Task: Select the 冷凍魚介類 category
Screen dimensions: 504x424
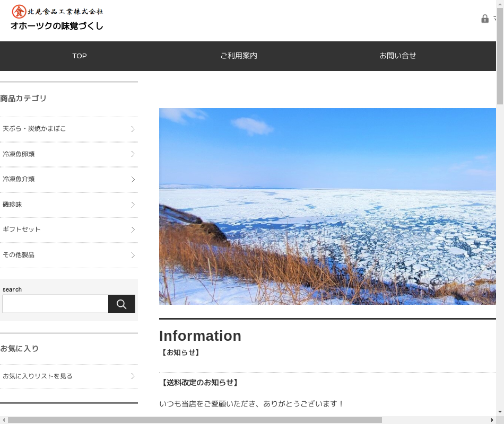Action: (x=19, y=179)
